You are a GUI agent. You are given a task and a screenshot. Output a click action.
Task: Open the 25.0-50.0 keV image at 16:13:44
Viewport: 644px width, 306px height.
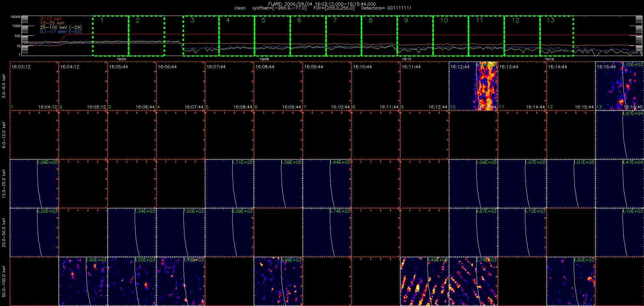[x=522, y=232]
